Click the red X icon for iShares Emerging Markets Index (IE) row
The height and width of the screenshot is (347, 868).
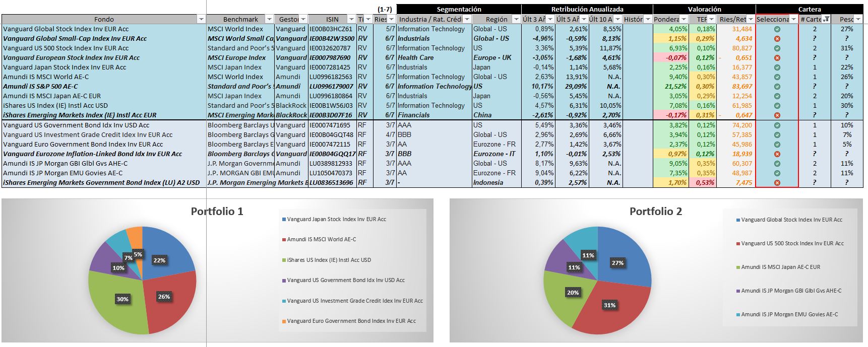point(777,115)
